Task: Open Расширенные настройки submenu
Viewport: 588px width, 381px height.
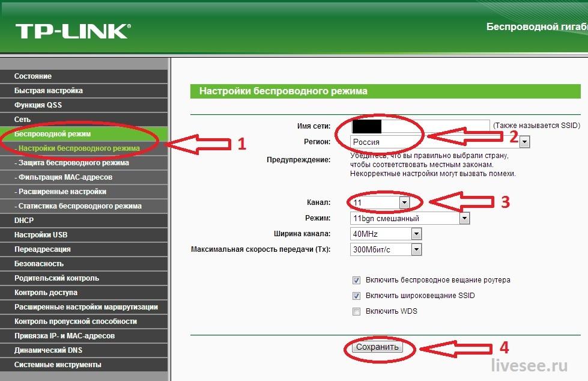Action: click(x=83, y=192)
